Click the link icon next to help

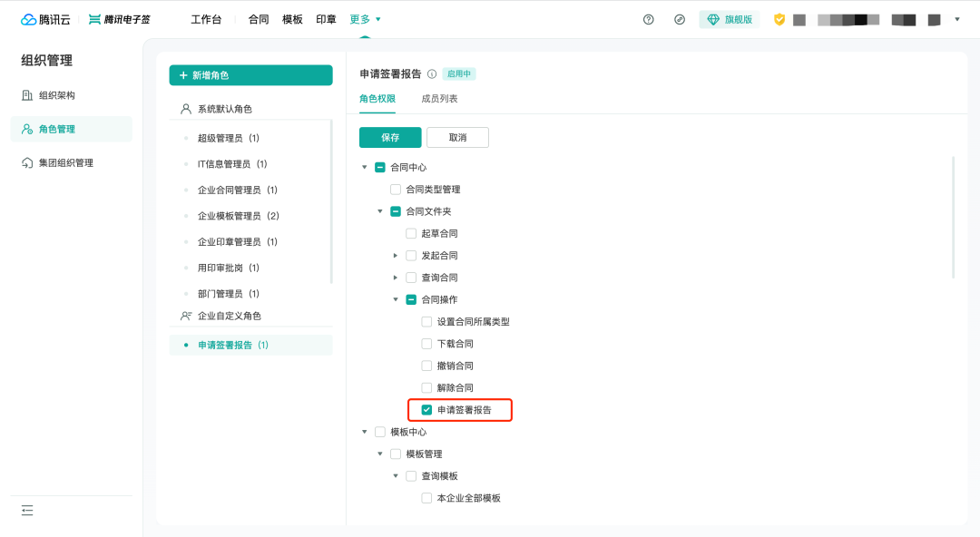tap(680, 19)
